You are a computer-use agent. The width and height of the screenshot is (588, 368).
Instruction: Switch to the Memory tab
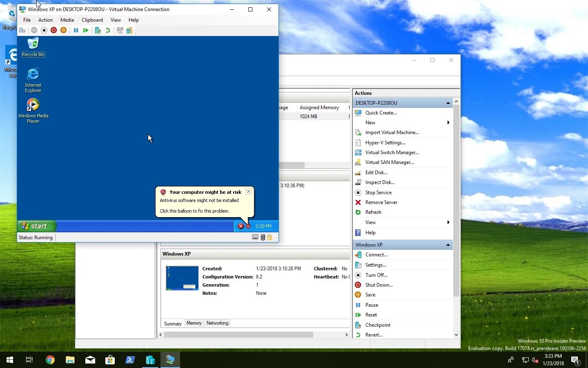tap(194, 323)
